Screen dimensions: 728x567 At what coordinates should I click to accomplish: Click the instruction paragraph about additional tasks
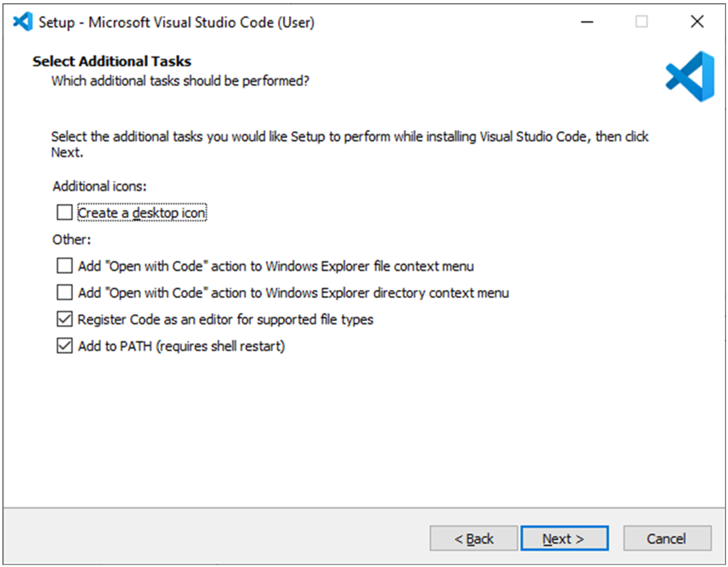[349, 137]
